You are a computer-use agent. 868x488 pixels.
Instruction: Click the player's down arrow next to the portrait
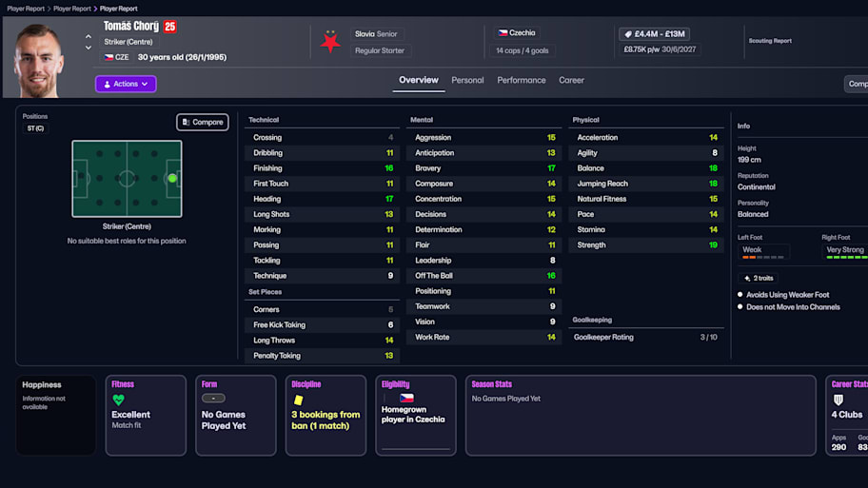[x=88, y=49]
